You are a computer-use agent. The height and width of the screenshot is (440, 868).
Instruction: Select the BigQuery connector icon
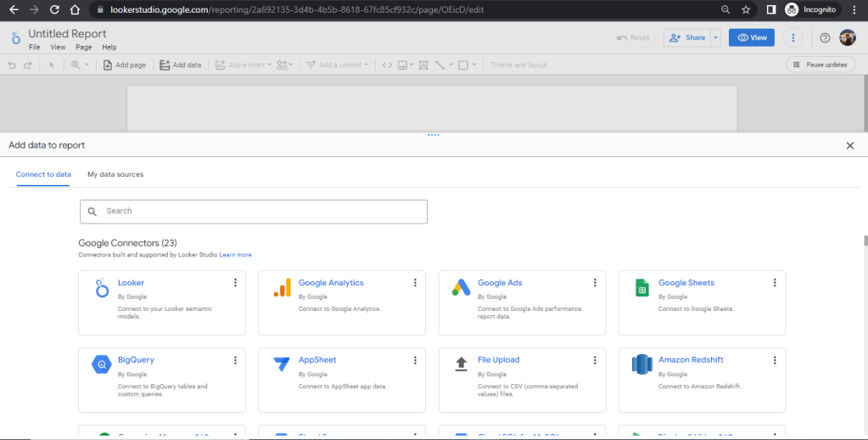click(x=102, y=365)
